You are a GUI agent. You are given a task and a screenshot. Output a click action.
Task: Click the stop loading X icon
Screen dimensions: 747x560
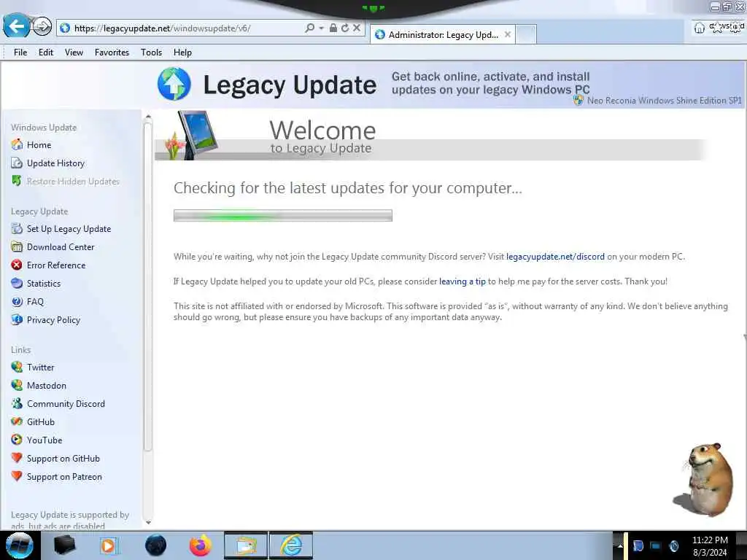[356, 28]
